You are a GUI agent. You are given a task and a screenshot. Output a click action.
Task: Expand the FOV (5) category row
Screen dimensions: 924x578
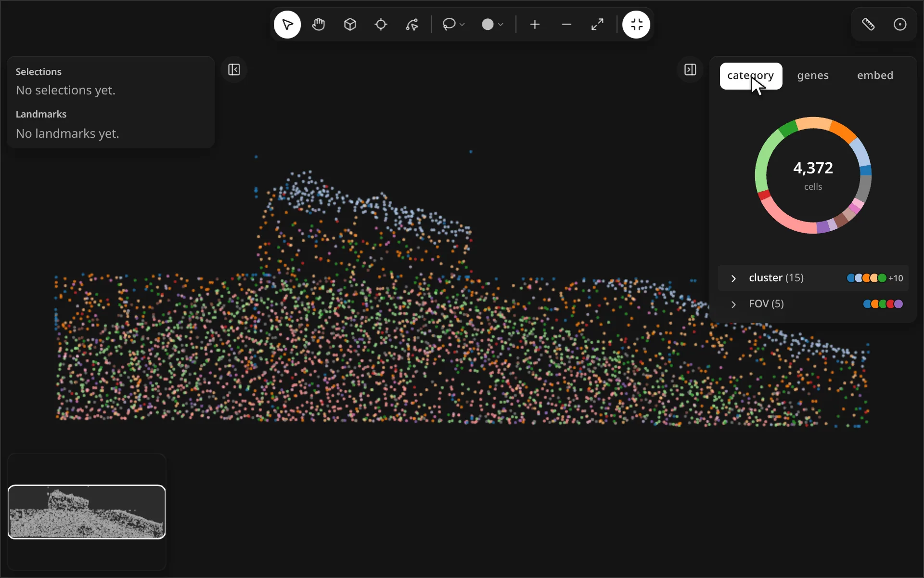813,304
